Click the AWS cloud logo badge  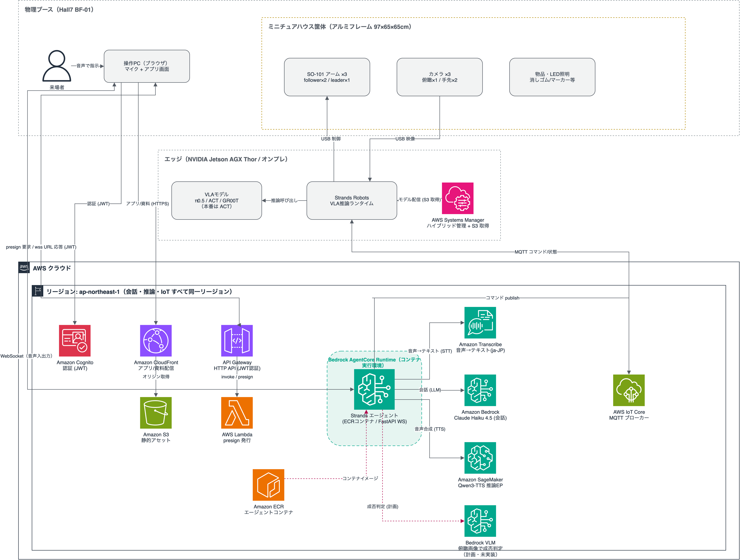point(24,267)
